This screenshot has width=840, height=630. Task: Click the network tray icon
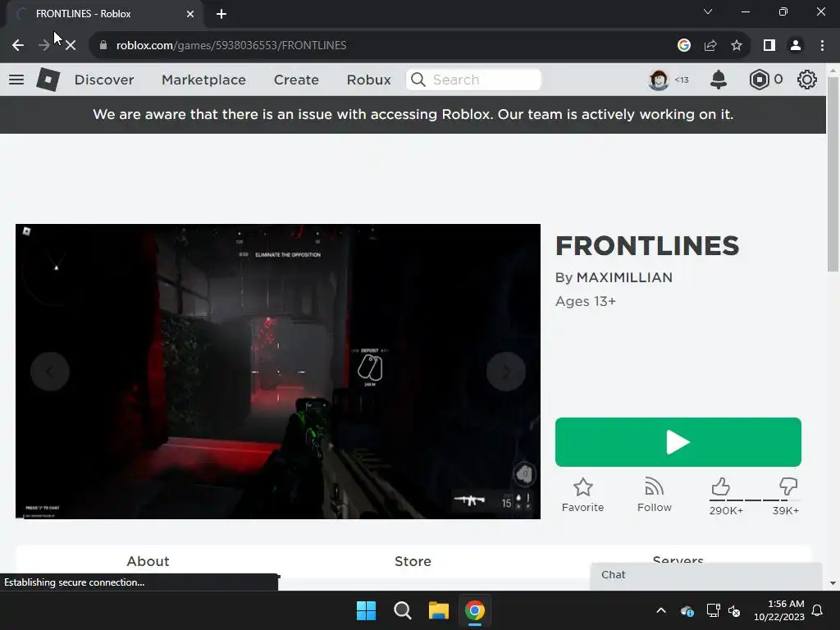point(713,610)
